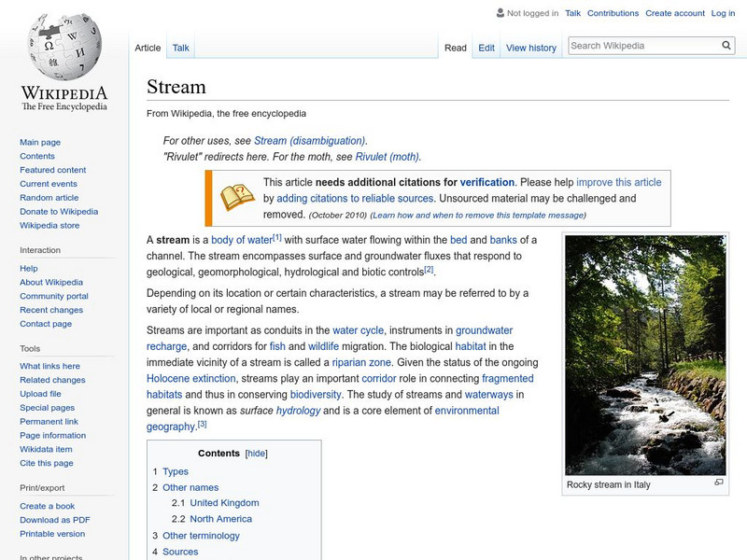Open the hydrology link
The height and width of the screenshot is (560, 747).
click(298, 411)
